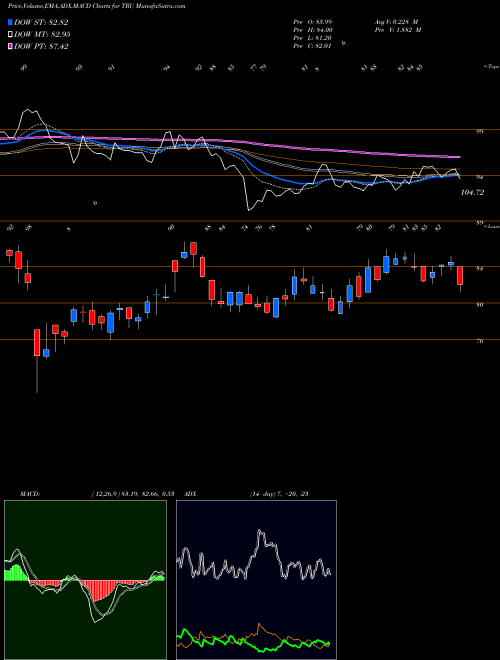Click the Pre V: 1.882 M value

[397, 30]
